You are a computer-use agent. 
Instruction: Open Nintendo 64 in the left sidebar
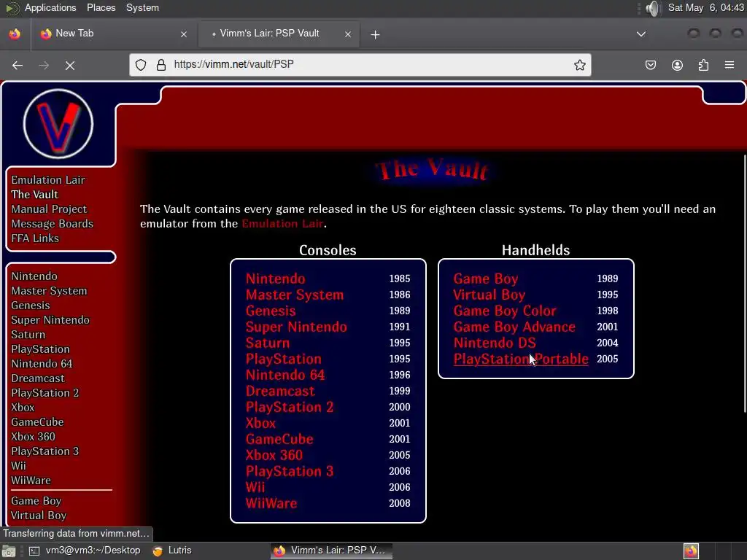(x=42, y=364)
